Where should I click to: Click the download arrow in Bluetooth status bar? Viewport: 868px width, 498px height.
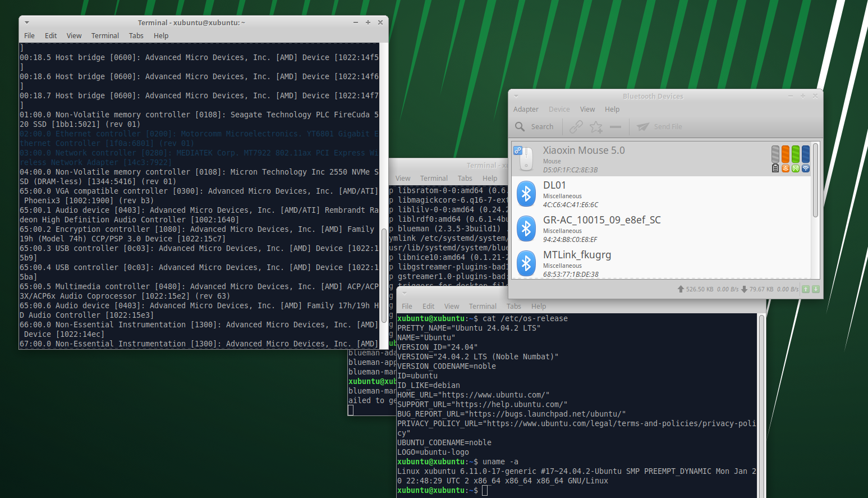click(745, 289)
